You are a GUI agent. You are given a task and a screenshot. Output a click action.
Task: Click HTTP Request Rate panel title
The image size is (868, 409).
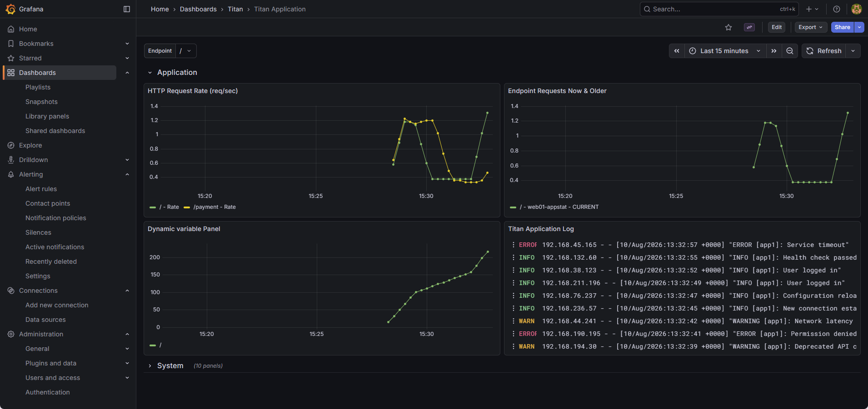[193, 91]
